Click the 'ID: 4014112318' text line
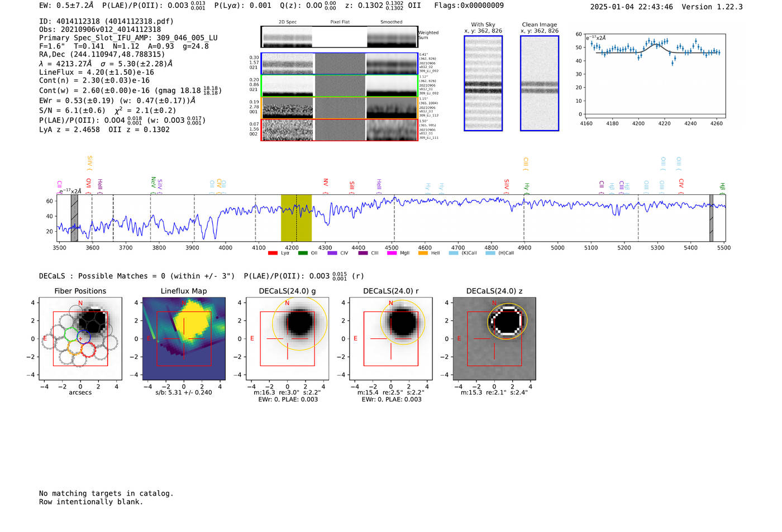 pyautogui.click(x=106, y=21)
